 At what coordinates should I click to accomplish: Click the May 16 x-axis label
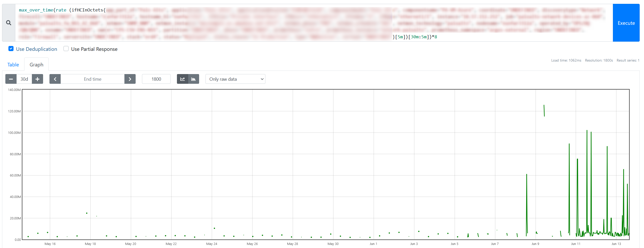click(50, 244)
